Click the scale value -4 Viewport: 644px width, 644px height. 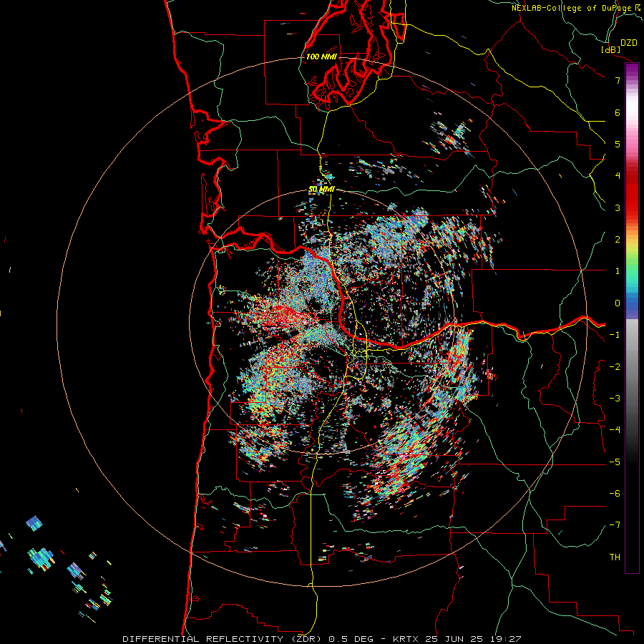click(x=615, y=430)
